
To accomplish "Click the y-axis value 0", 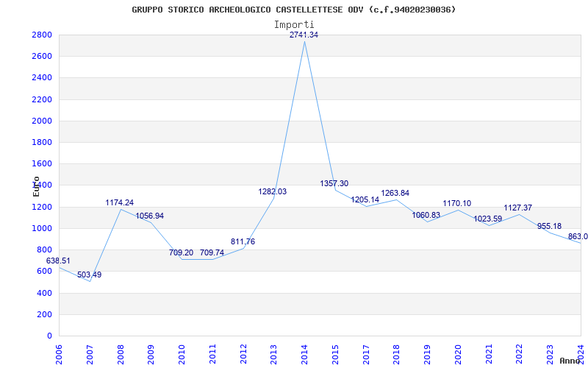I will click(49, 336).
